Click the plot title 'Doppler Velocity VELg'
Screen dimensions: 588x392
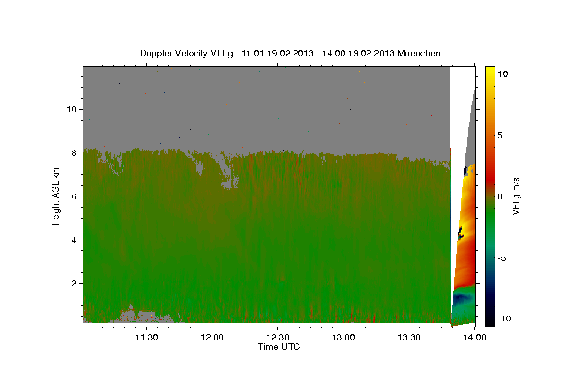tap(187, 53)
